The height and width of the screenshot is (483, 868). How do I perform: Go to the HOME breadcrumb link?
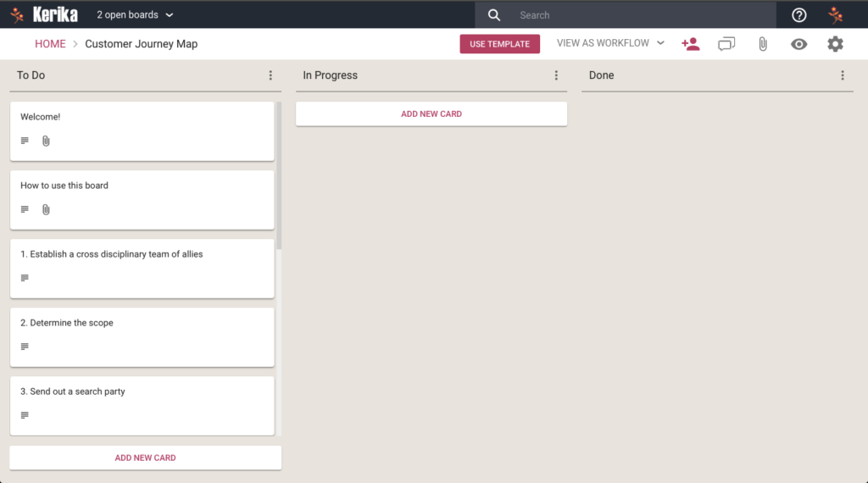click(x=50, y=44)
